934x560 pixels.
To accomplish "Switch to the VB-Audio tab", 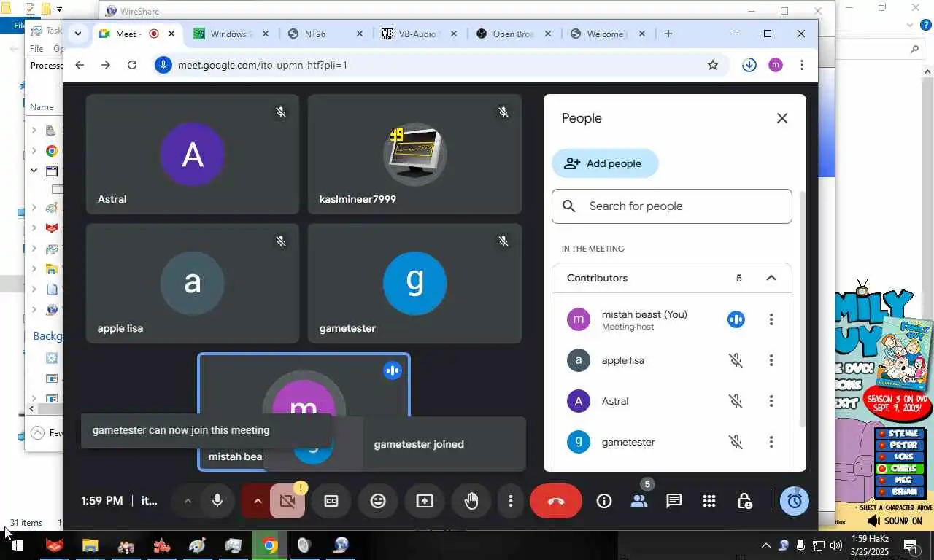I will pos(419,34).
